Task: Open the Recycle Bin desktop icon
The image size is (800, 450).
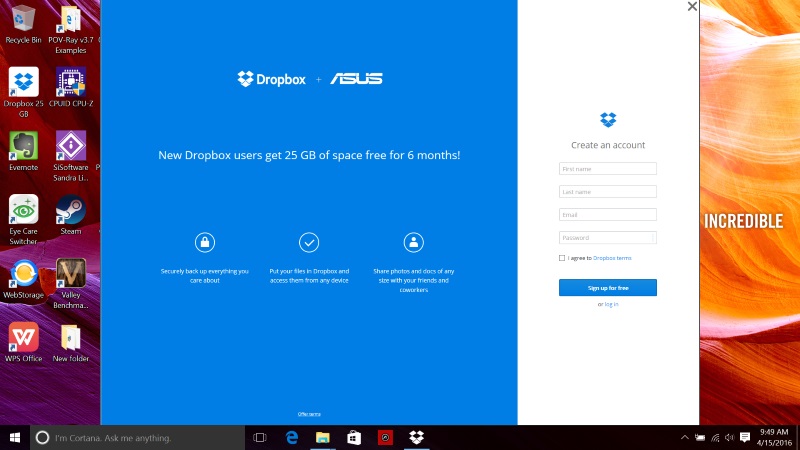Action: coord(23,23)
